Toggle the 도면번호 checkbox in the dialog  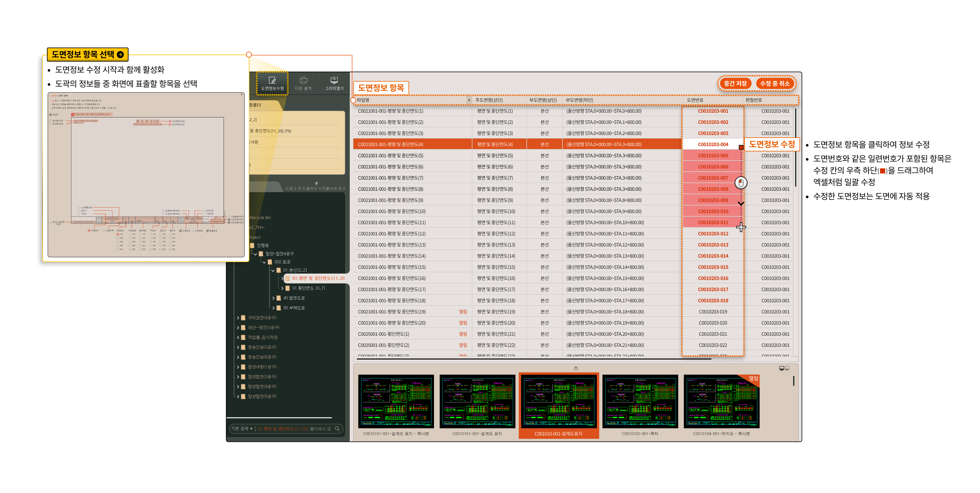[x=181, y=231]
